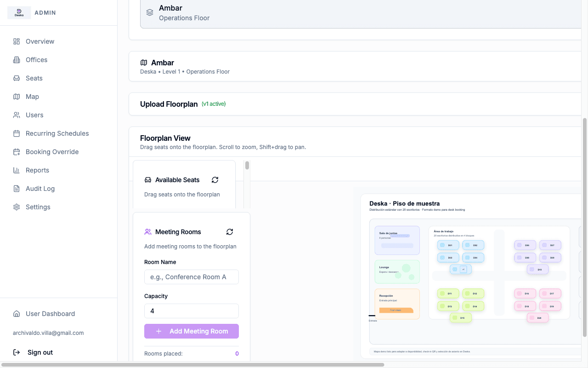Click the Offices building icon
The width and height of the screenshot is (588, 368).
click(x=17, y=60)
